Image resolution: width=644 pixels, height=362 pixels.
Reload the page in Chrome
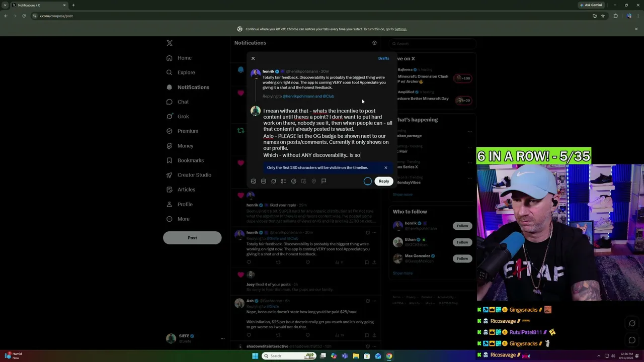(x=24, y=16)
